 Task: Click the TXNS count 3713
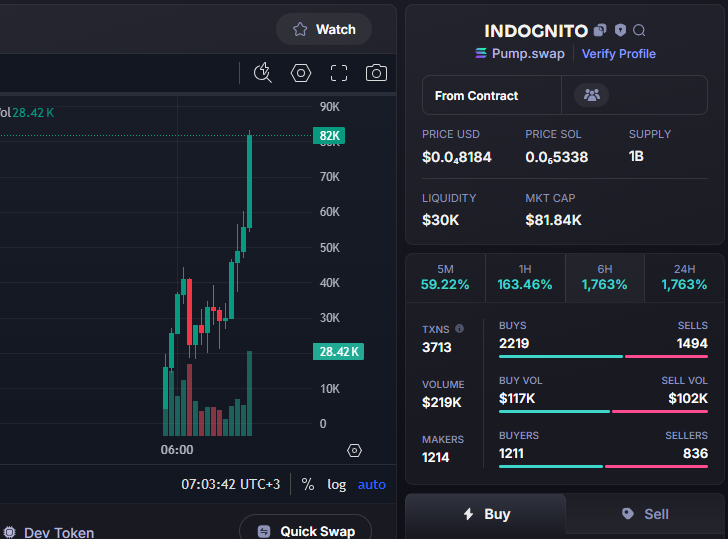[436, 347]
